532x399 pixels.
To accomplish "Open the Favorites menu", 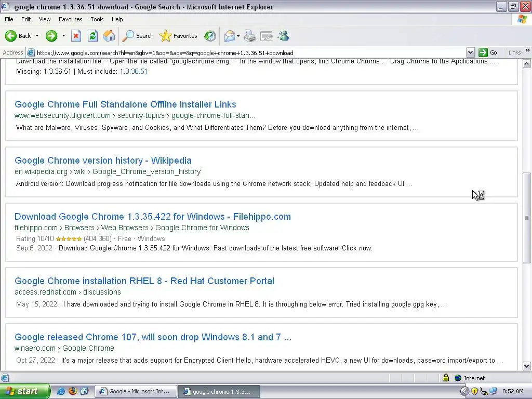I will 70,19.
